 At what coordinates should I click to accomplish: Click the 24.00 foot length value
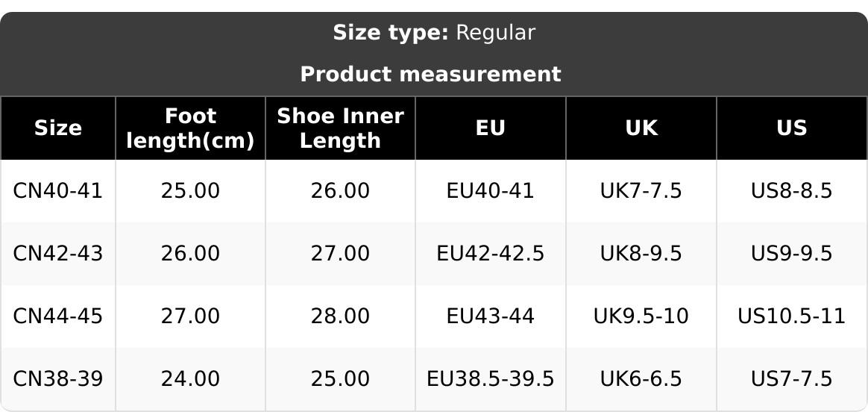click(190, 379)
